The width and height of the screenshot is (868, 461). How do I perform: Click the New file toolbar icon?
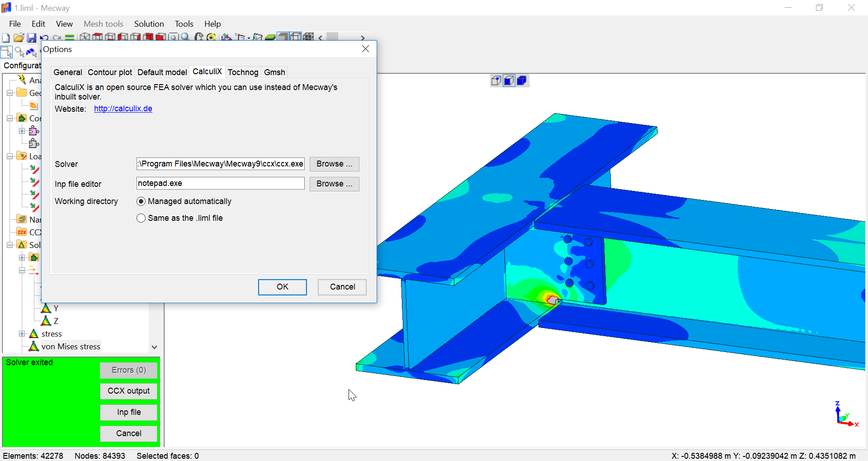(6, 37)
